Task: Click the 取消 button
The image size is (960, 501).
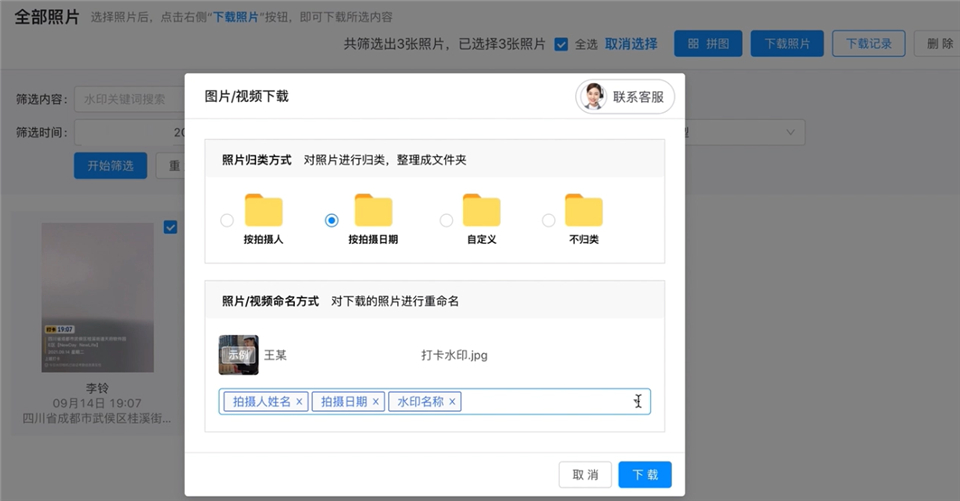Action: click(x=585, y=474)
